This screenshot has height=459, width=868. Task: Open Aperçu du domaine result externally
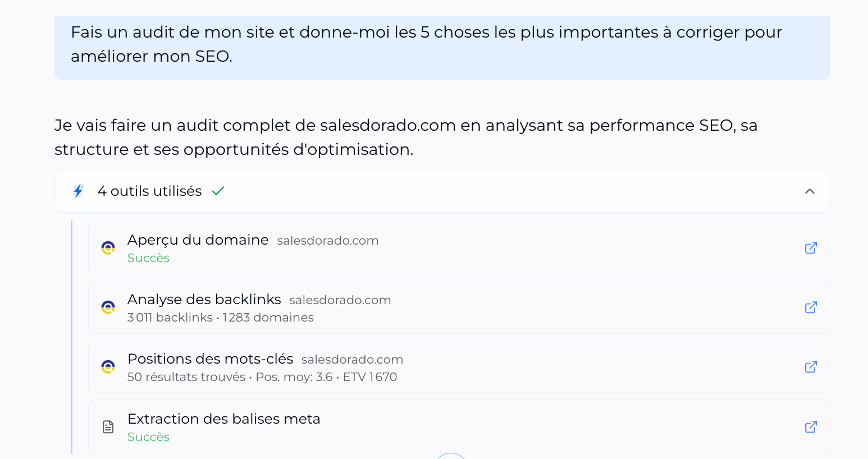click(x=811, y=248)
